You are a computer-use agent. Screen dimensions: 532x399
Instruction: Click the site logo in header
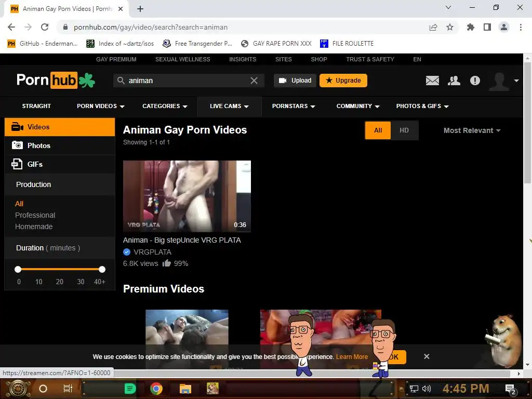[x=56, y=81]
